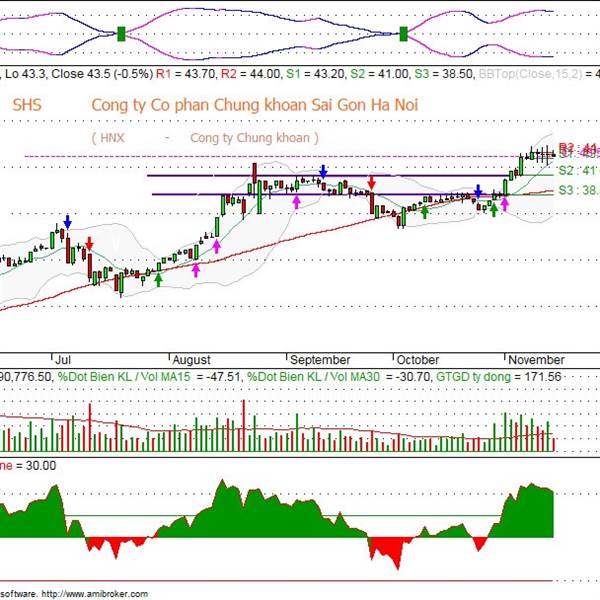Select the green up arrow signal in early October
The image size is (600, 600).
click(x=424, y=212)
